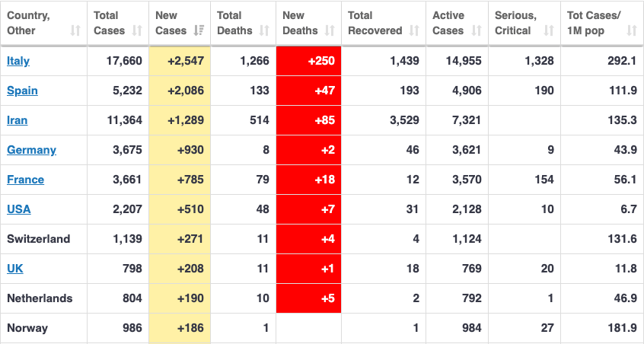
Task: Open the France link
Action: (25, 180)
